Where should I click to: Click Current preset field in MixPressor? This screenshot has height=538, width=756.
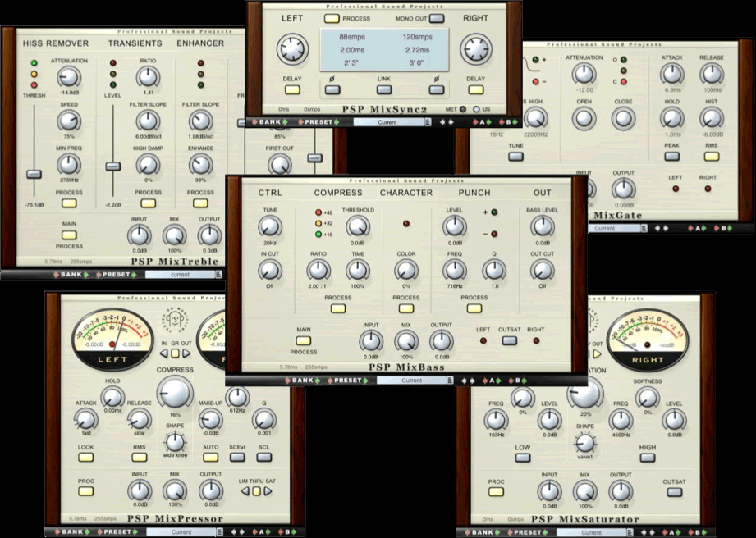point(181,532)
